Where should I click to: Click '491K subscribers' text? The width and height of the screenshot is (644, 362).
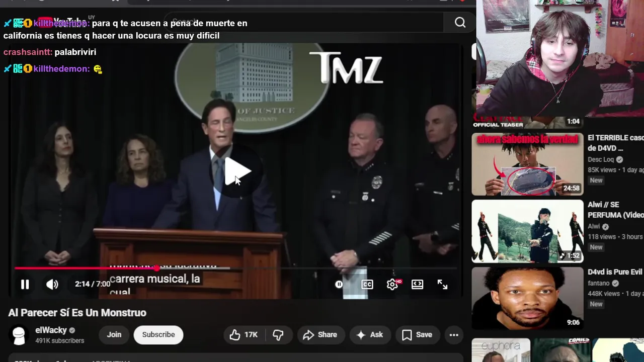click(59, 341)
